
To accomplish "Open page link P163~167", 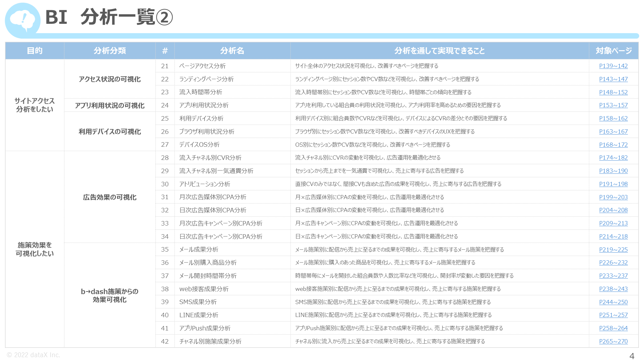I will (x=613, y=132).
